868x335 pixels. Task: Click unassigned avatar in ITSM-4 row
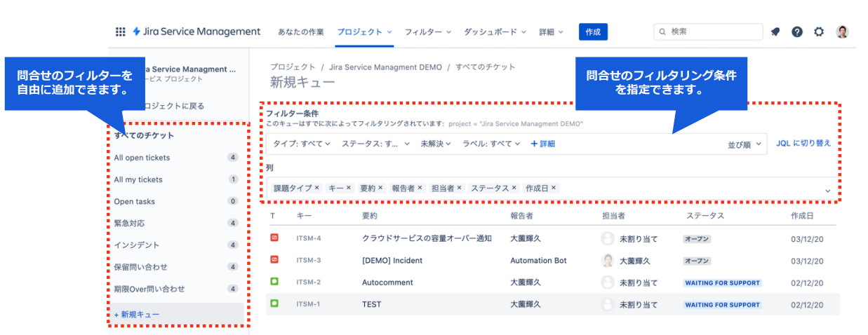(608, 238)
